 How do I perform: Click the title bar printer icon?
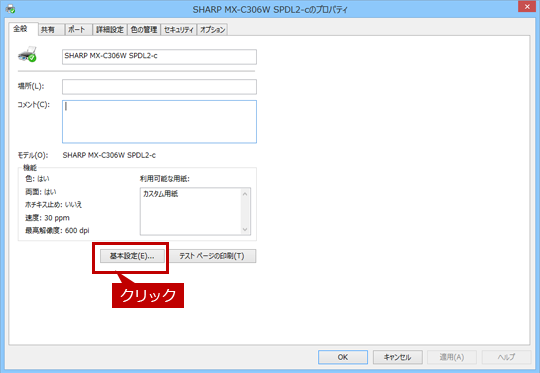click(x=10, y=9)
